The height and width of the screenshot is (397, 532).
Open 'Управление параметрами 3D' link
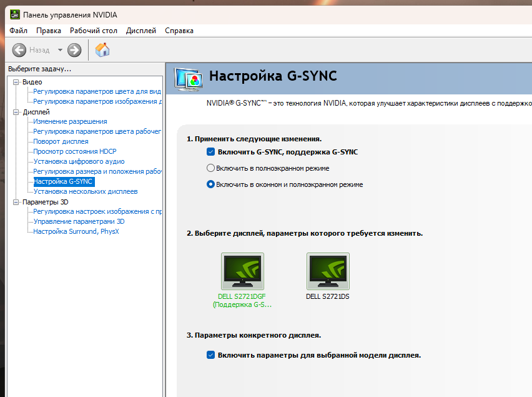click(79, 221)
